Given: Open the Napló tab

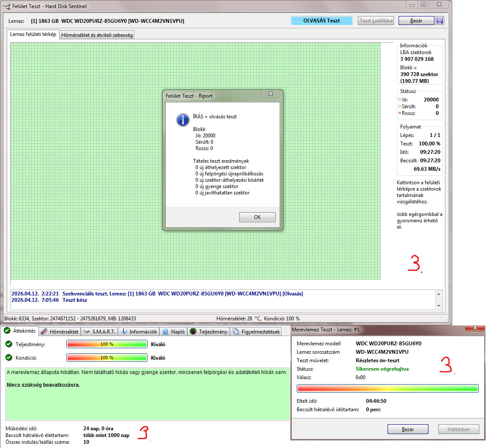Looking at the screenshot, I should [x=174, y=331].
